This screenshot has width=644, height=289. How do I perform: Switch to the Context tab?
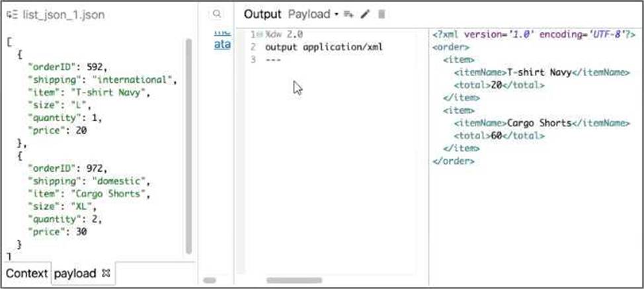(27, 273)
